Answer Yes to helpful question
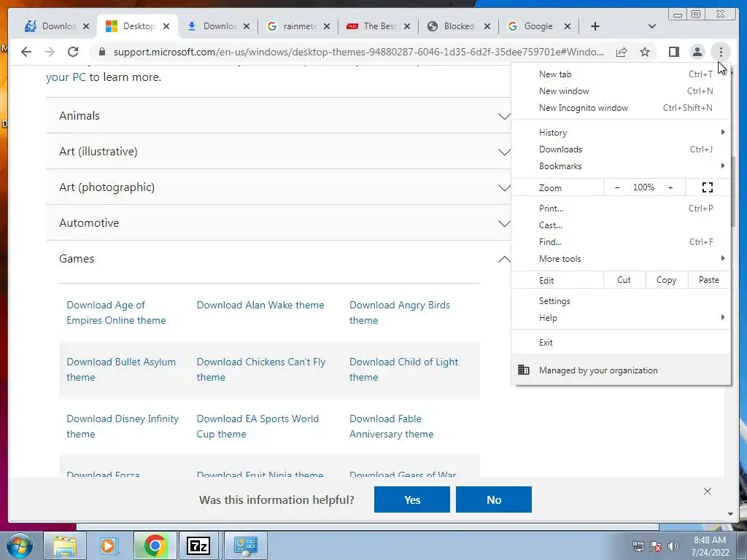Screen dimensions: 747x560 [x=412, y=499]
